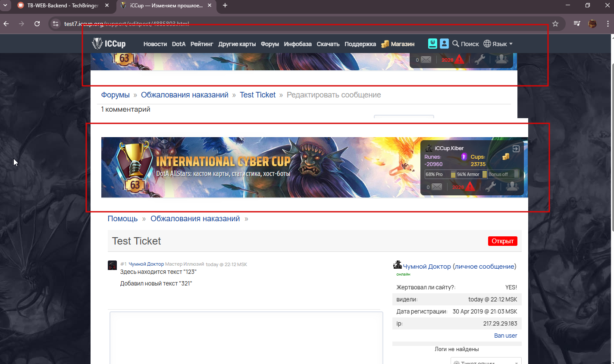The height and width of the screenshot is (364, 614).
Task: Open the Инфобаза menu item
Action: click(x=298, y=44)
